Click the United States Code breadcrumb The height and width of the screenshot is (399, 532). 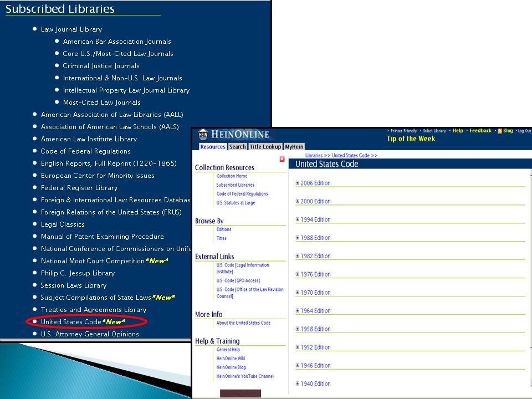[x=350, y=155]
